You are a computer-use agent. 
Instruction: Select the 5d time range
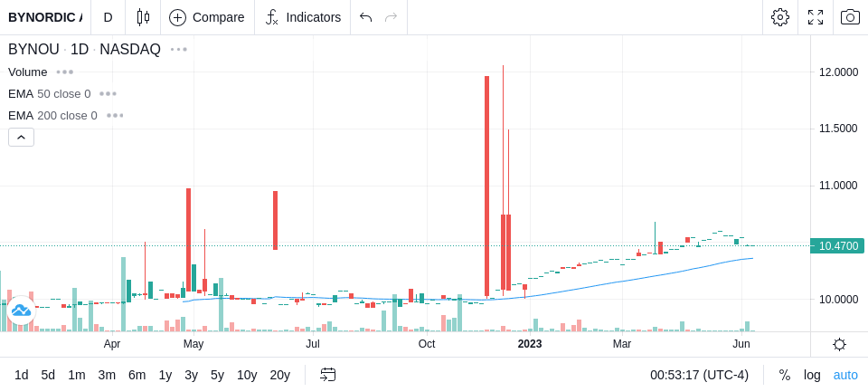[x=48, y=375]
